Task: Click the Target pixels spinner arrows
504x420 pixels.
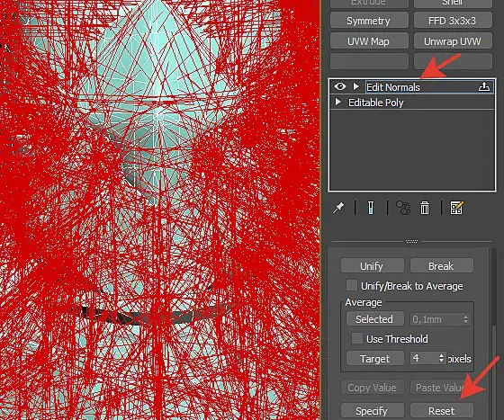Action: click(x=441, y=358)
